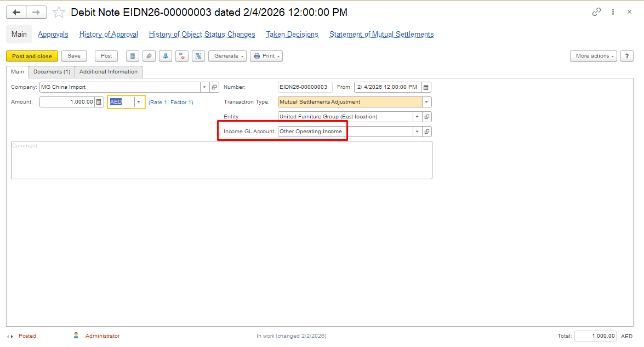Open calendar picker for the From date
Viewport: 644px width, 347px height.
coord(426,87)
